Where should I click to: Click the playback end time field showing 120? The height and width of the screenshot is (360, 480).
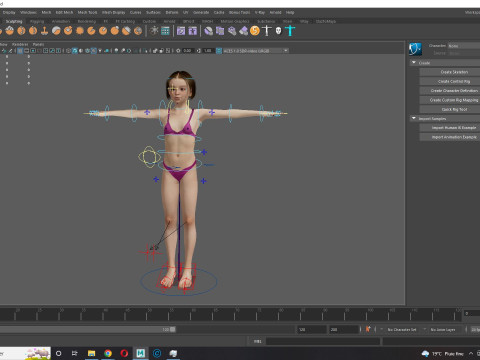click(x=312, y=329)
